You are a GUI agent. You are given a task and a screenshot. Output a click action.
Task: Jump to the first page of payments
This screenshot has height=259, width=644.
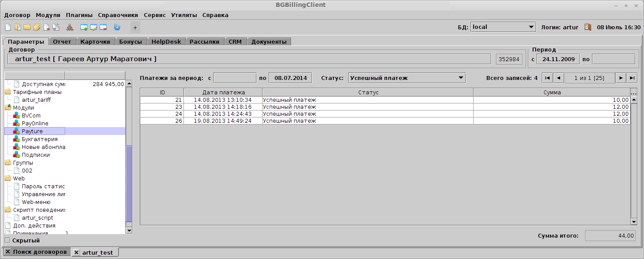(x=547, y=78)
